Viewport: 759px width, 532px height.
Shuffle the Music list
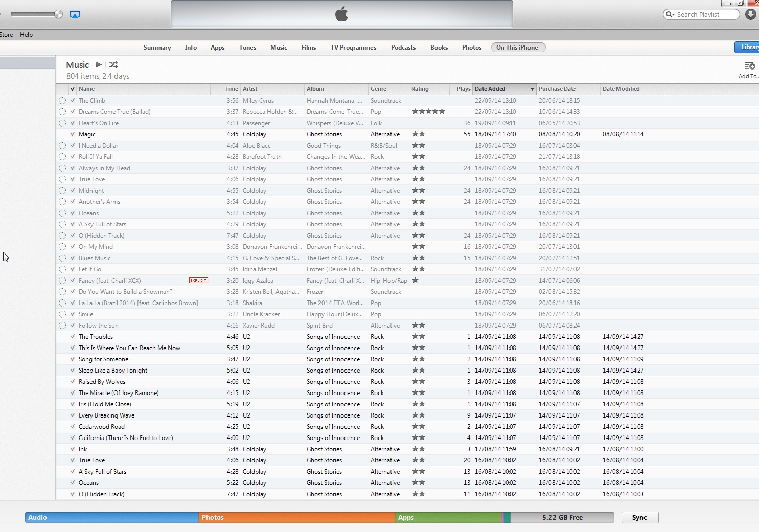pos(113,65)
